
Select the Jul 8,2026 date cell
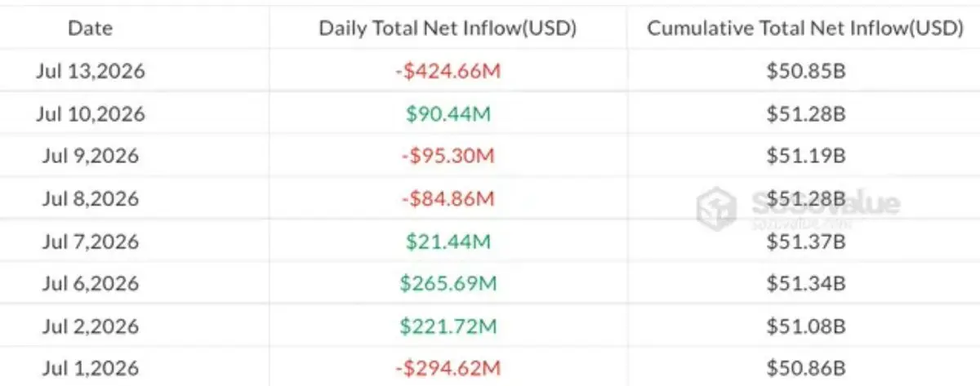pos(90,198)
